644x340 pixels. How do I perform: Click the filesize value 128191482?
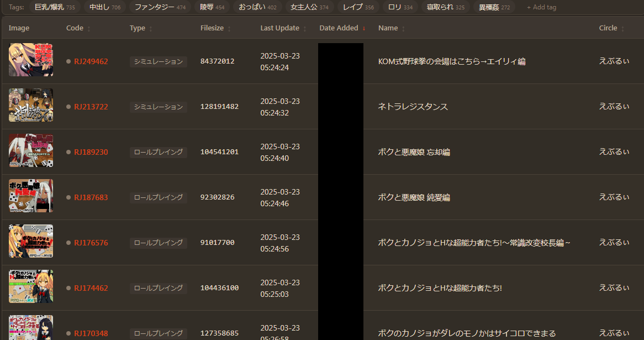point(219,107)
